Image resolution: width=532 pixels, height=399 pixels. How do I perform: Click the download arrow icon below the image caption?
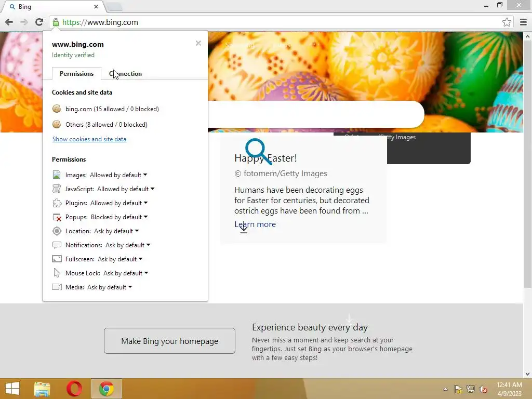(244, 228)
